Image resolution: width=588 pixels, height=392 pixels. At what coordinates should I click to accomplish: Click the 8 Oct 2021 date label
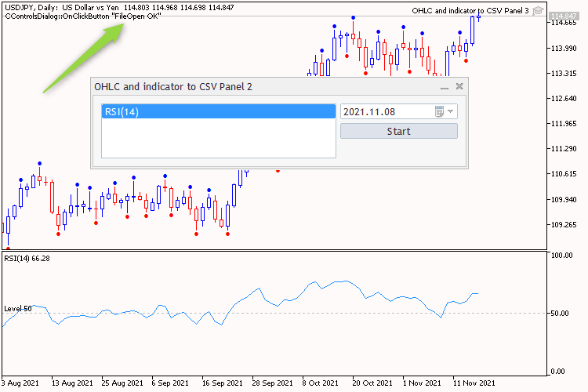click(320, 383)
